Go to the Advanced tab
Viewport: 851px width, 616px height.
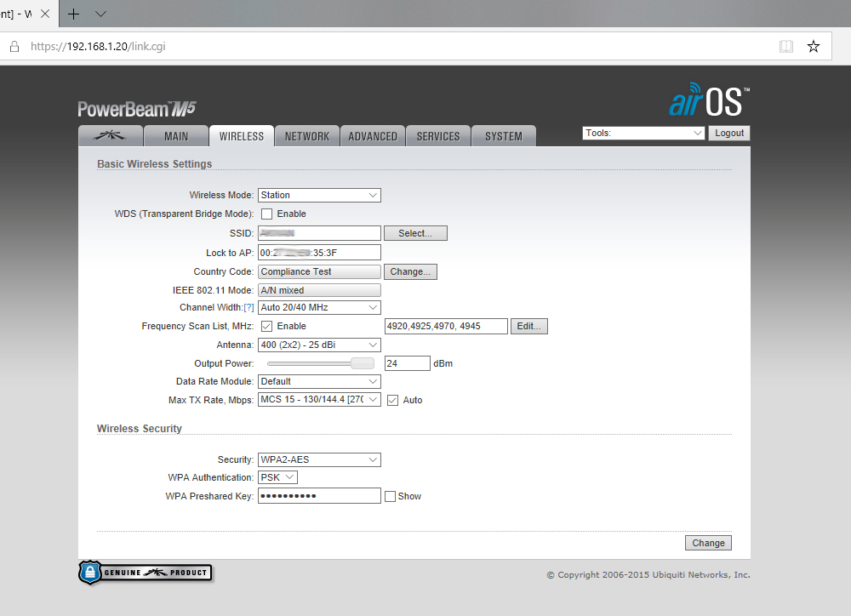point(373,136)
